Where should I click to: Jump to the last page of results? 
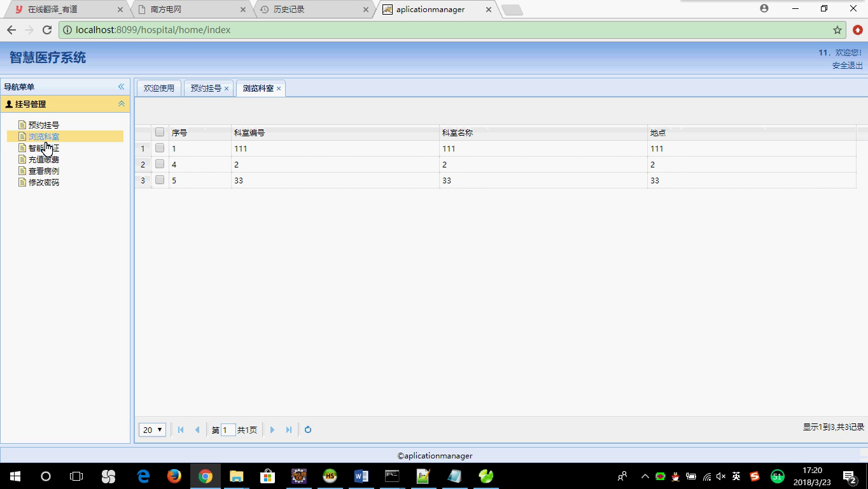289,430
